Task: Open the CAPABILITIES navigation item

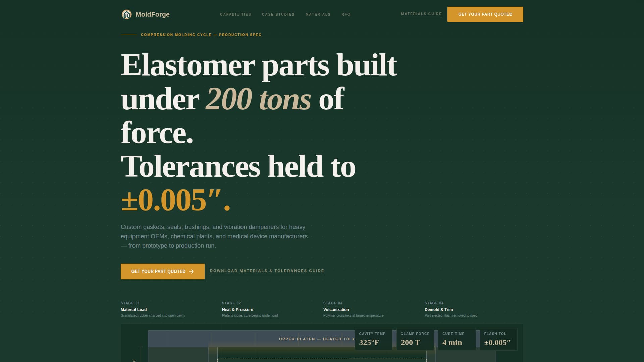Action: point(235,14)
